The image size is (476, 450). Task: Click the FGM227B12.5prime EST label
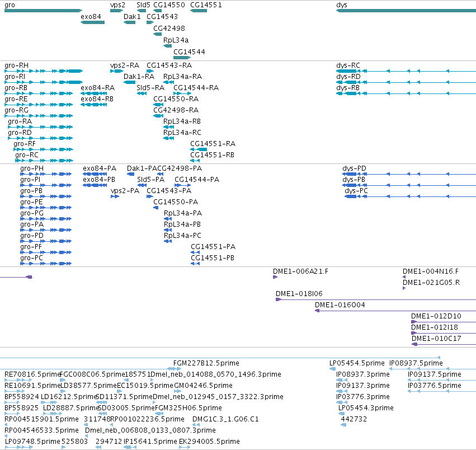tap(206, 363)
